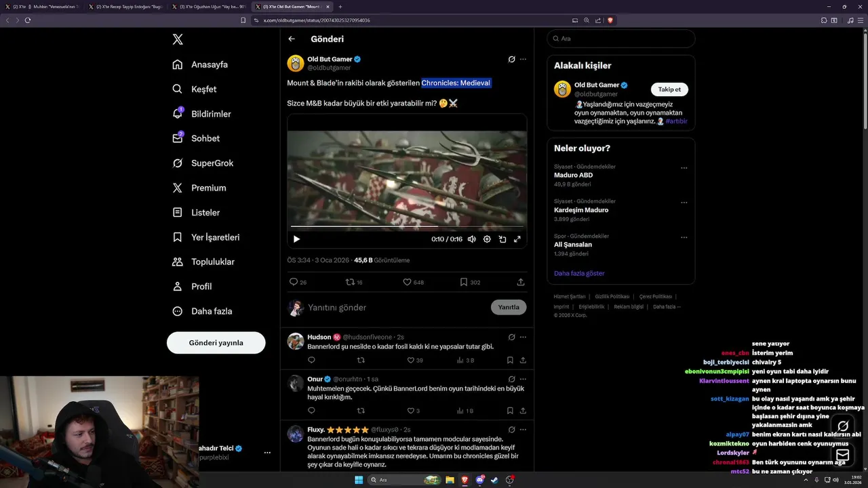Click the Grok icon on the main post
The height and width of the screenshot is (488, 868).
[512, 59]
